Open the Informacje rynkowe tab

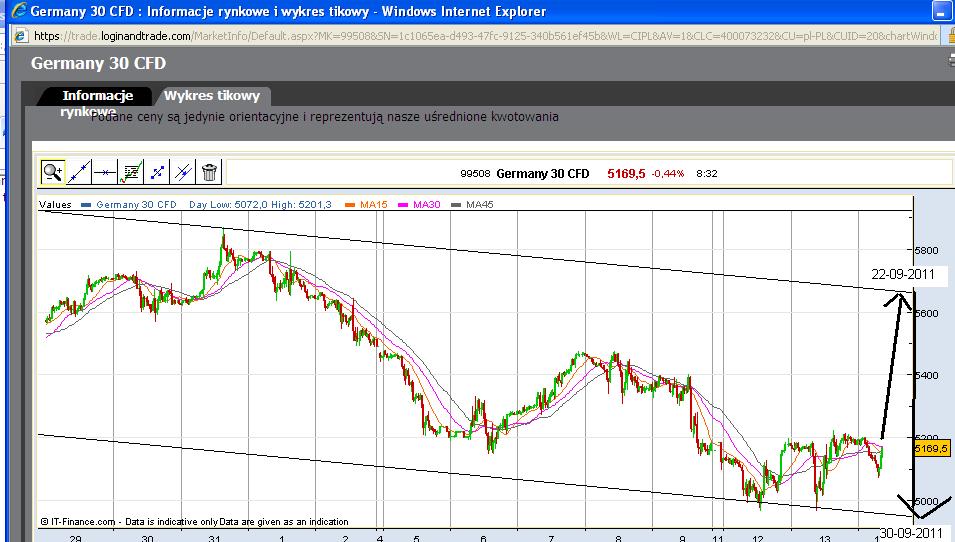coord(97,96)
